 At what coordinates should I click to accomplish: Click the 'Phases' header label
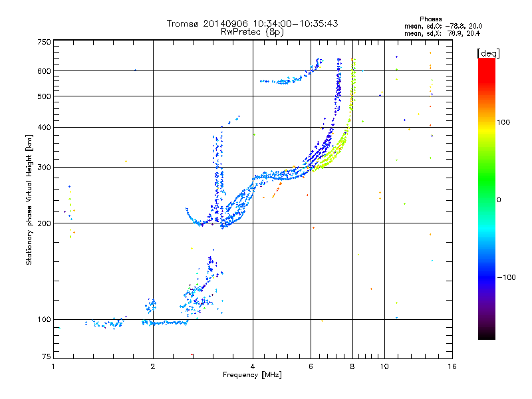(430, 19)
